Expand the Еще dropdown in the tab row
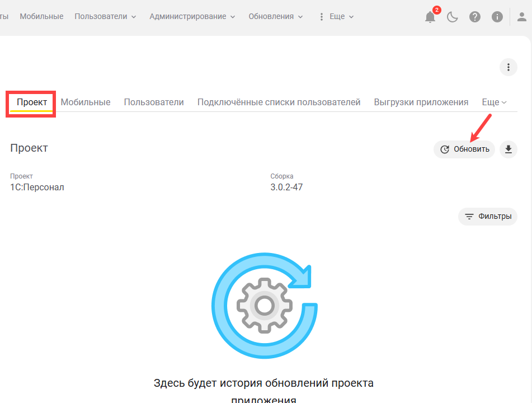Image resolution: width=532 pixels, height=403 pixels. [x=494, y=102]
